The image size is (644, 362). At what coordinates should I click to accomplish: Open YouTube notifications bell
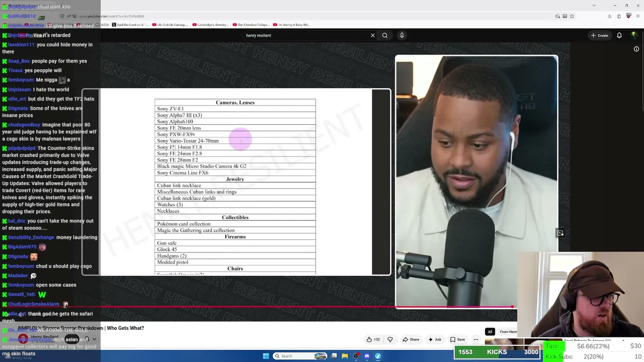(x=619, y=35)
